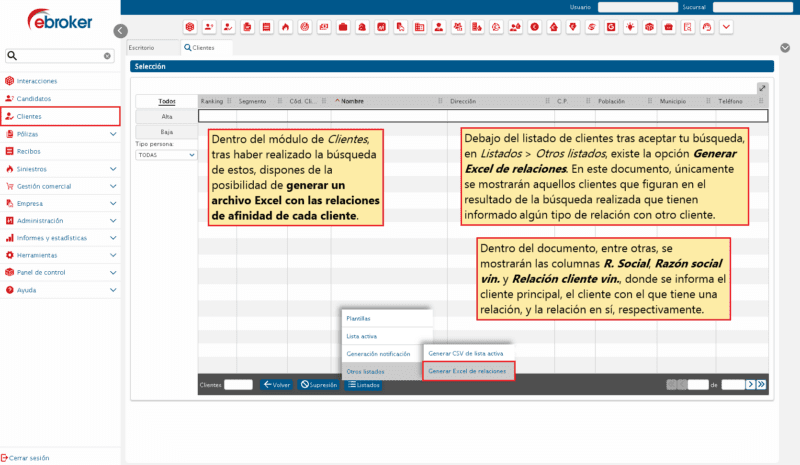Screen dimensions: 800x465
Task: Filter clients by Alta
Action: [x=166, y=116]
